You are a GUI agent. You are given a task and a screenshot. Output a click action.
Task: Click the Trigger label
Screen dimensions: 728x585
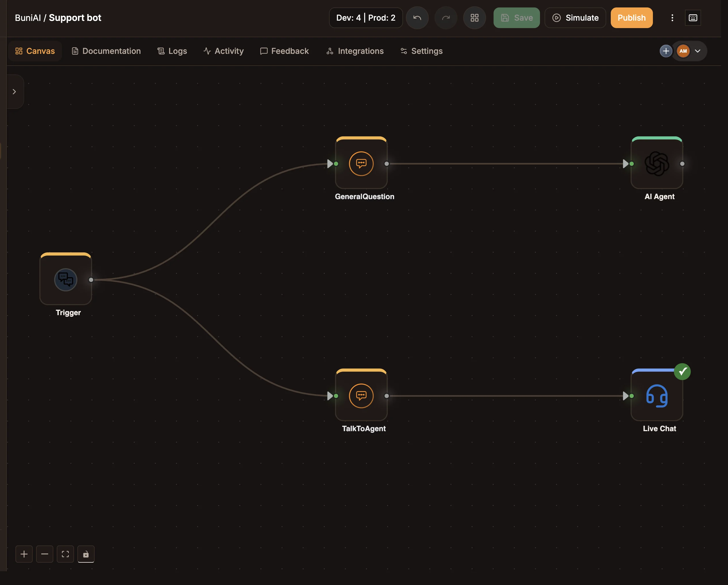pyautogui.click(x=68, y=313)
